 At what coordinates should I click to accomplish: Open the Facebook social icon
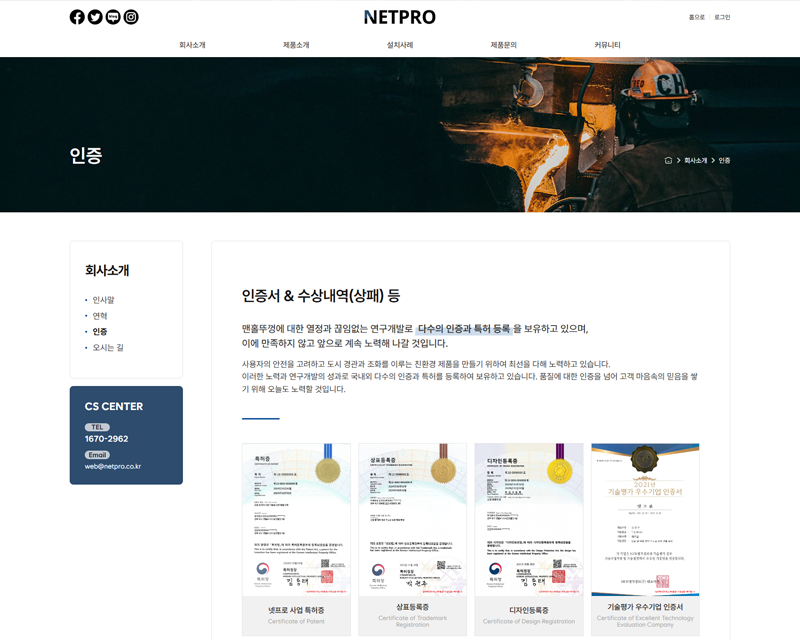click(x=77, y=17)
